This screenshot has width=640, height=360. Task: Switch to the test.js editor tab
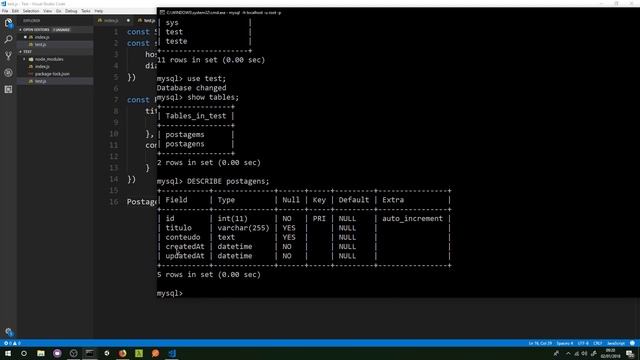[x=146, y=20]
